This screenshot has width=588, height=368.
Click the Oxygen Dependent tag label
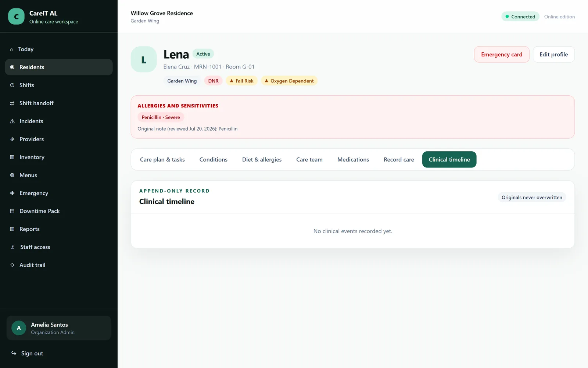point(292,81)
